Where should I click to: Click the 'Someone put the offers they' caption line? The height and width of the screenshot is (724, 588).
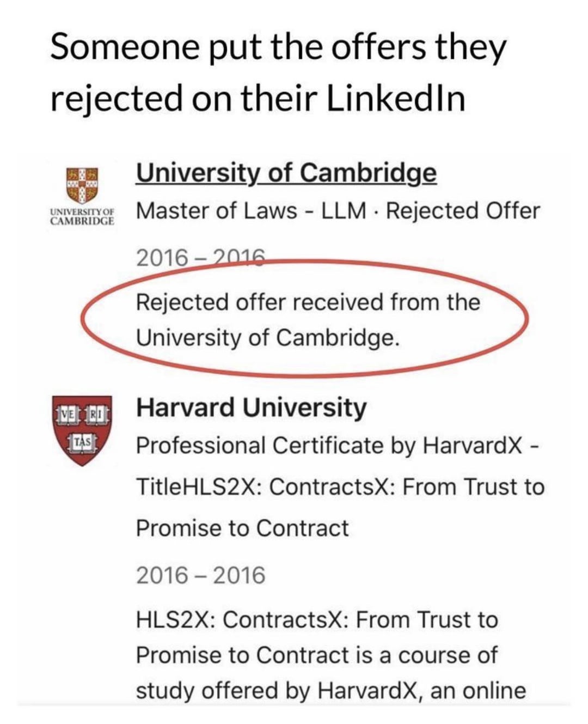tap(278, 47)
